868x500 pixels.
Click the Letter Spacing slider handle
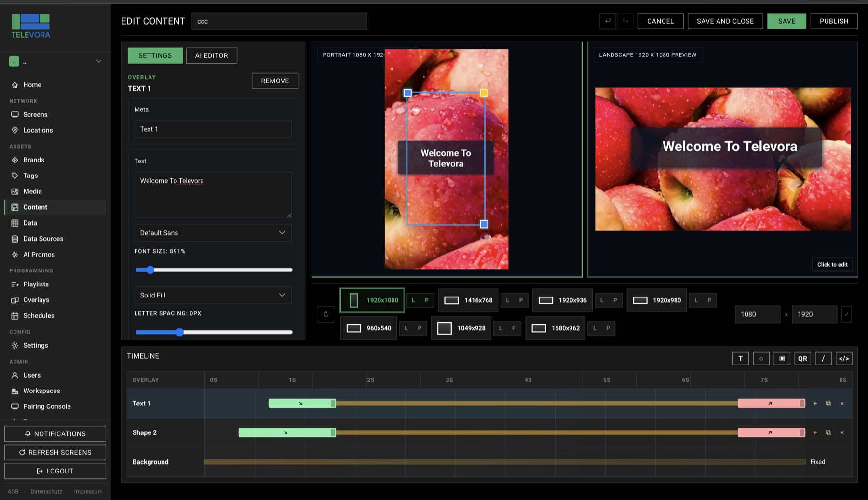click(x=179, y=332)
